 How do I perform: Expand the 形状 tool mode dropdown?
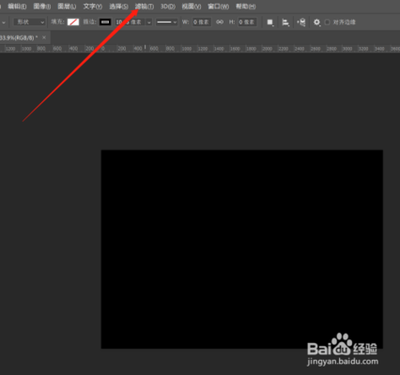click(x=30, y=22)
